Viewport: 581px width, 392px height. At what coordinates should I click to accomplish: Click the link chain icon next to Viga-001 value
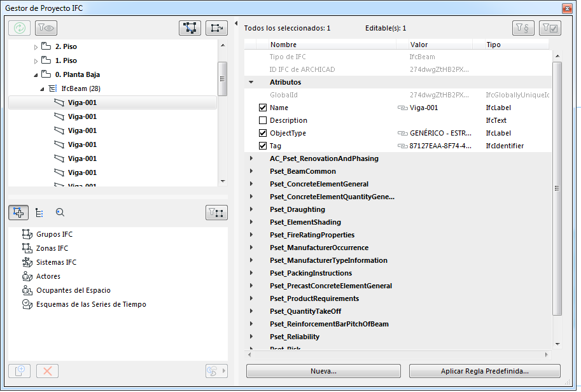click(x=402, y=108)
